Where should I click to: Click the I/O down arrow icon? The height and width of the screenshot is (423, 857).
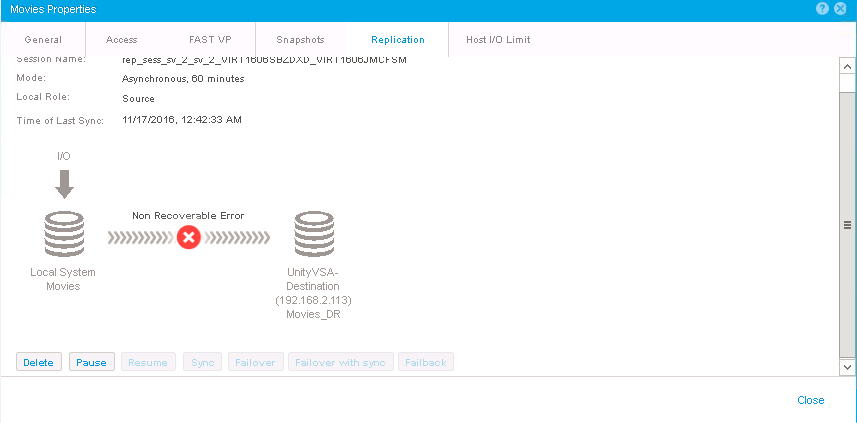coord(63,184)
